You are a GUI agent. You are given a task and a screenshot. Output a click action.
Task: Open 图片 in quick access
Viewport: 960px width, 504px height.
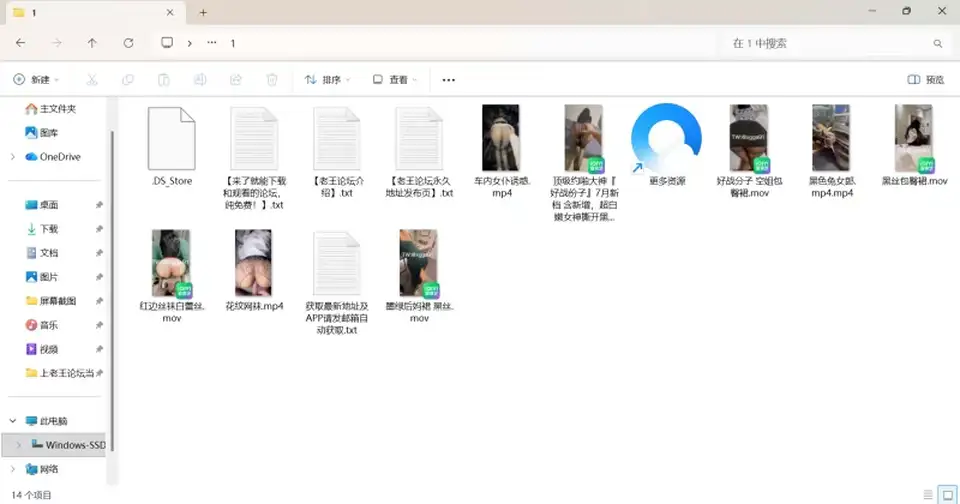(42, 277)
